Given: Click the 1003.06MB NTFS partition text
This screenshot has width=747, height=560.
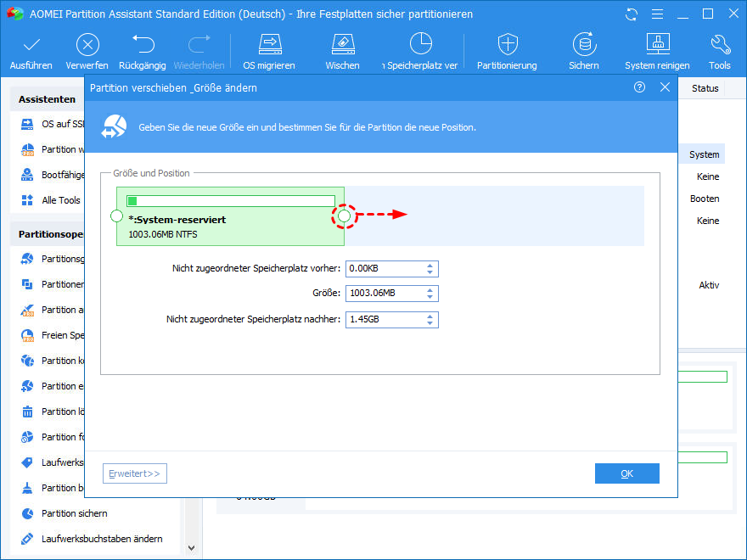Looking at the screenshot, I should 163,234.
